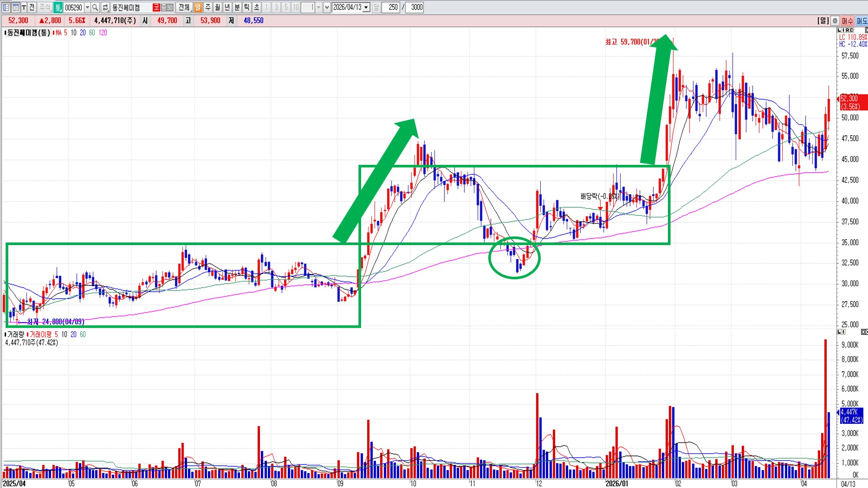This screenshot has height=488, width=868.
Task: Click the green 통 icon
Action: click(58, 7)
